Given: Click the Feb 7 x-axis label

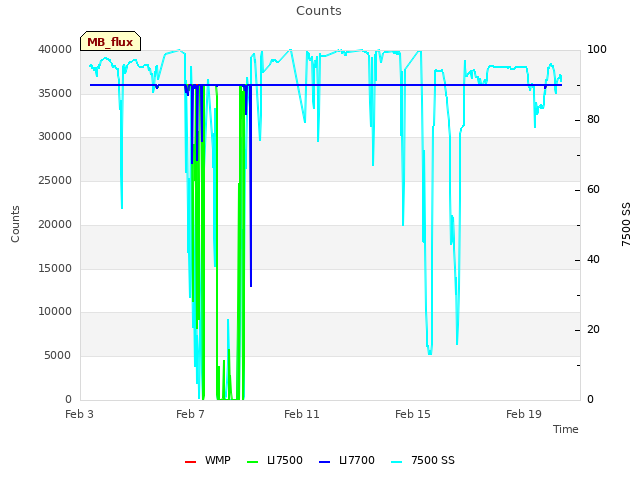Looking at the screenshot, I should [190, 414].
